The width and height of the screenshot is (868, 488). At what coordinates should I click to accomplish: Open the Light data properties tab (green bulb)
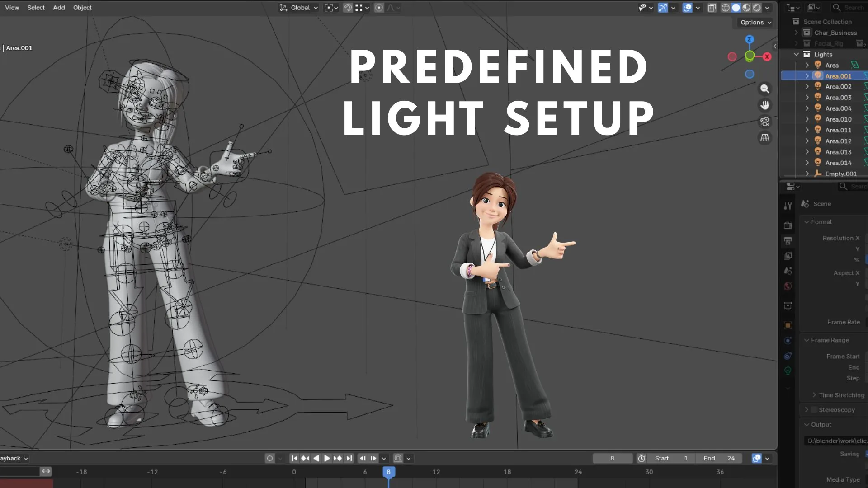click(788, 371)
